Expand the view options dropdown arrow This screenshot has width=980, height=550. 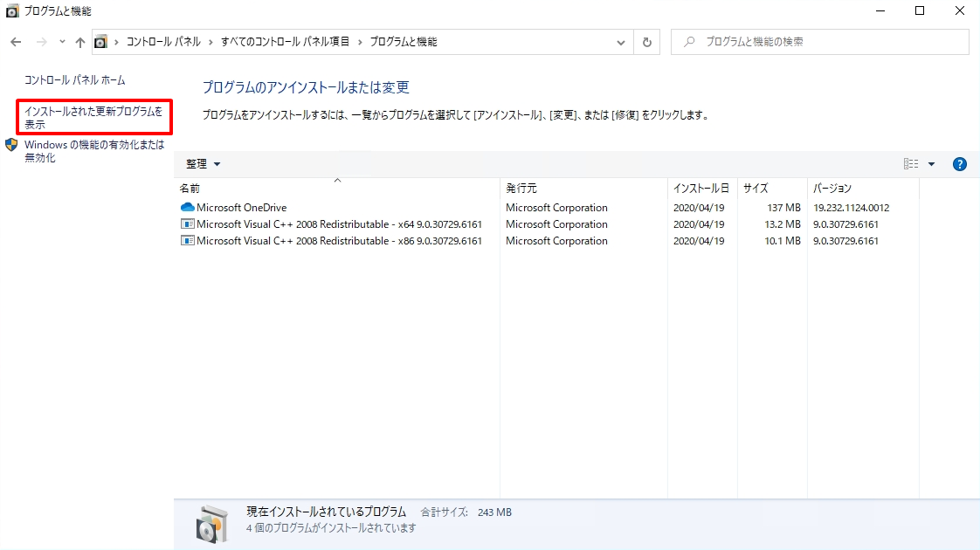point(931,164)
